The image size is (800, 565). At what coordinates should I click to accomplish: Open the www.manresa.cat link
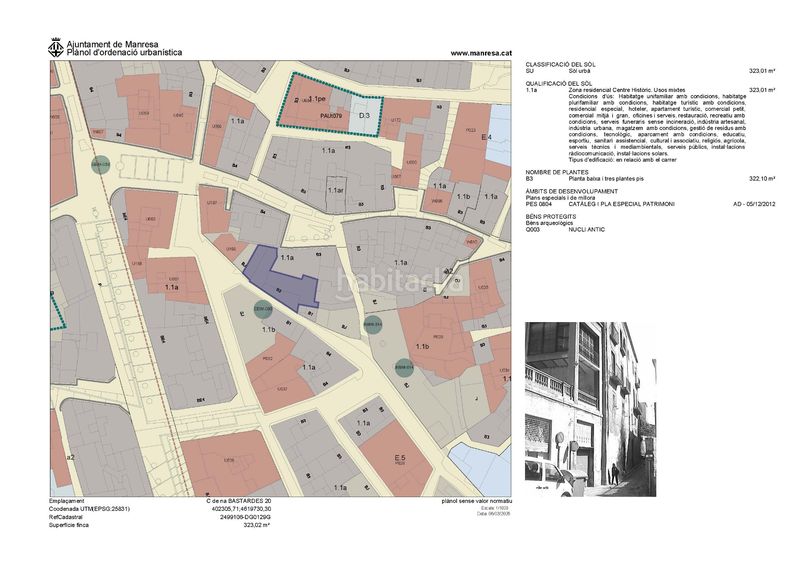pos(481,53)
